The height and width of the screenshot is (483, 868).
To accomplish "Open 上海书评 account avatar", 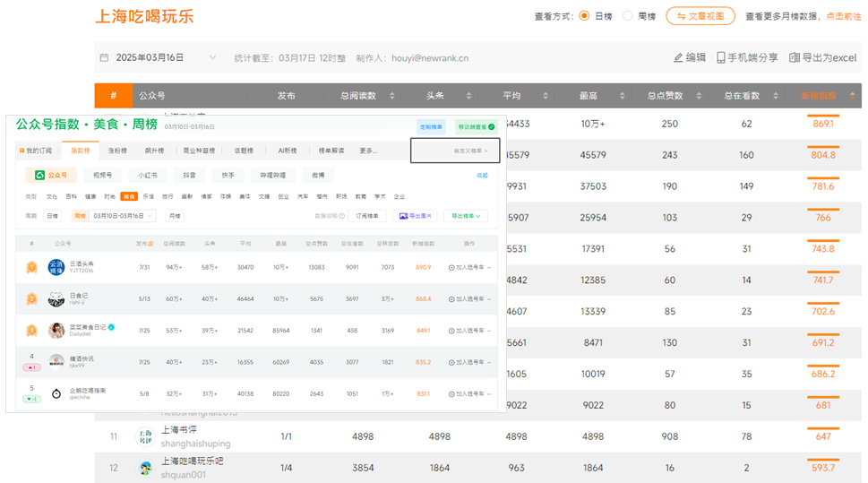I will 144,436.
